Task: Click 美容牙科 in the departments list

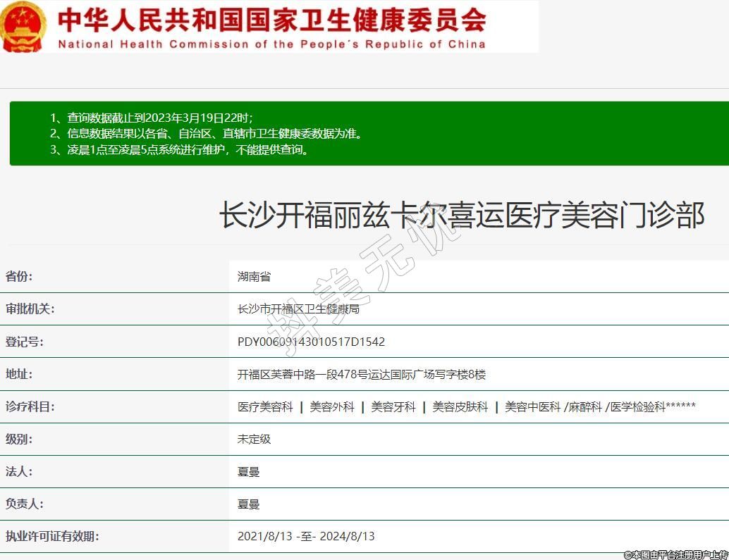Action: click(393, 406)
